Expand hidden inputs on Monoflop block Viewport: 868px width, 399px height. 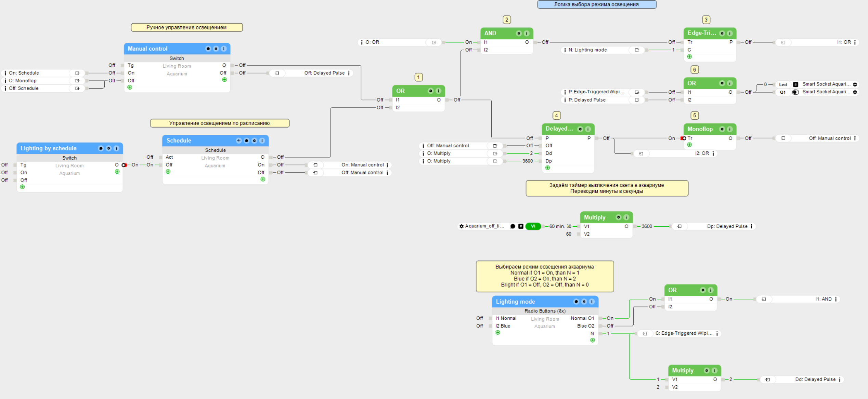coord(689,145)
